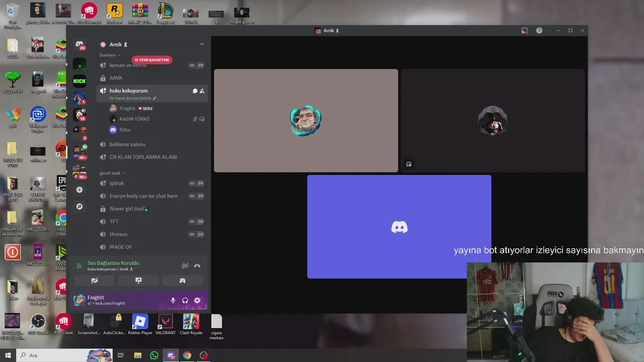Open Ses Bağlantısı Kuruldu connection info
Screen dimensions: 644x362
(113, 263)
